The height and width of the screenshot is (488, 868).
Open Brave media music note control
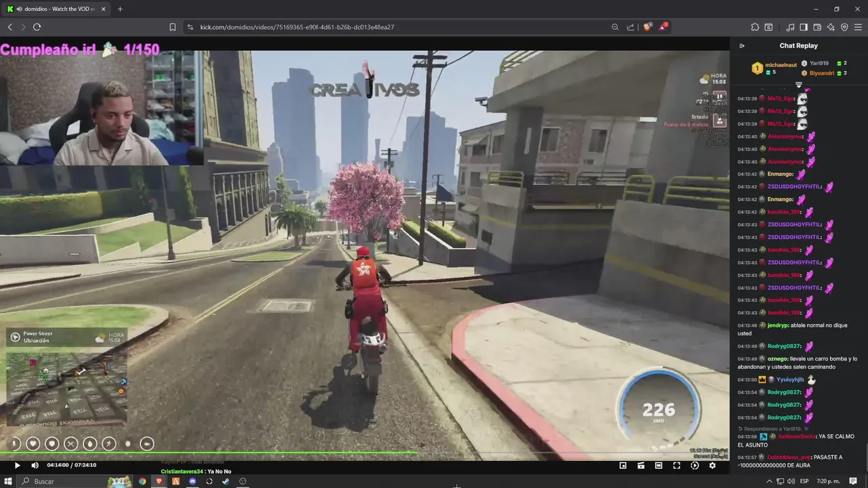[791, 27]
